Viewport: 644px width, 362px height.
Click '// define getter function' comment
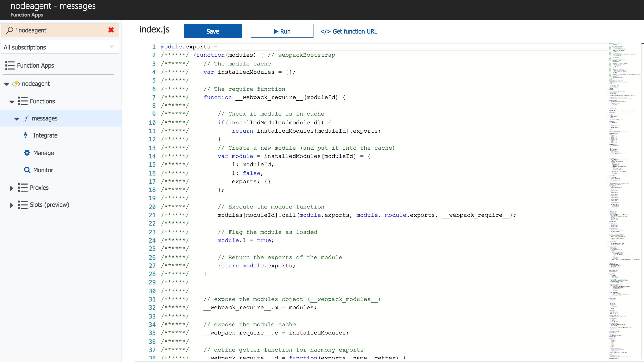[x=284, y=350]
